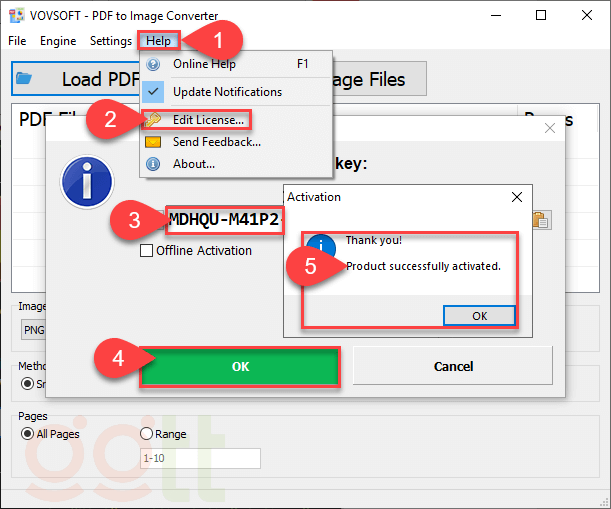Click the Update Notifications checkmark icon
Image resolution: width=611 pixels, height=509 pixels.
pos(153,92)
